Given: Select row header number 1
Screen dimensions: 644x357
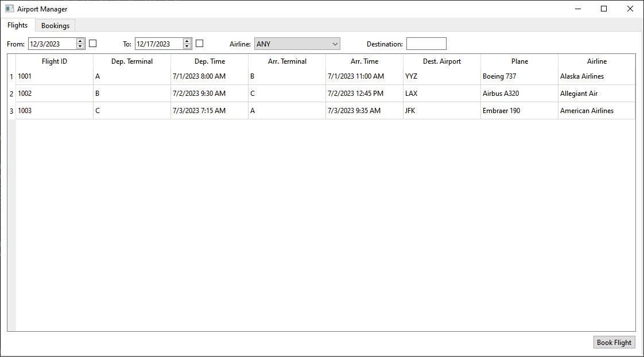Looking at the screenshot, I should [11, 76].
